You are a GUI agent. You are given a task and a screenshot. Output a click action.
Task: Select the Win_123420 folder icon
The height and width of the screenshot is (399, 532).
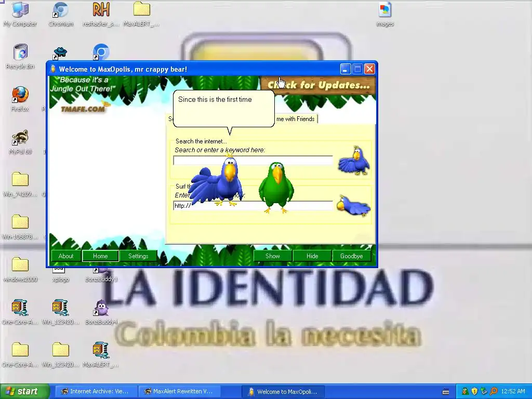tap(60, 354)
